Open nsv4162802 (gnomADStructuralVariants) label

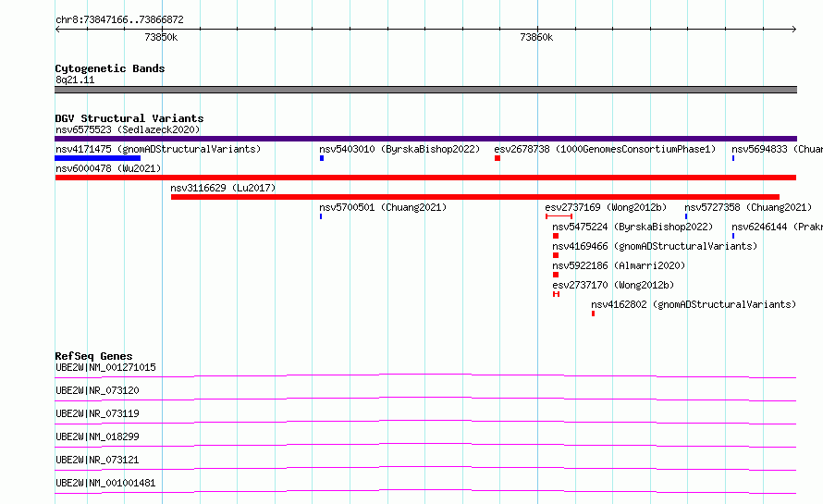point(694,304)
